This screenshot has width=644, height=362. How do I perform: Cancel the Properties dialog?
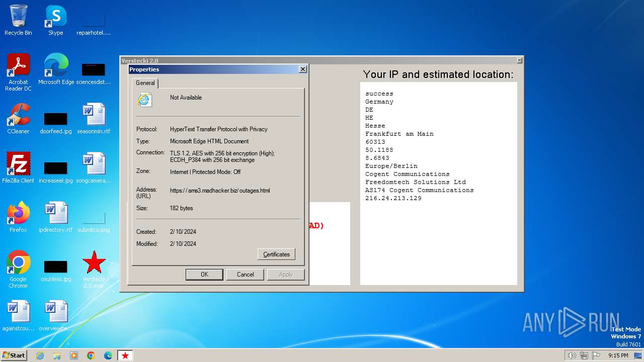click(x=246, y=275)
